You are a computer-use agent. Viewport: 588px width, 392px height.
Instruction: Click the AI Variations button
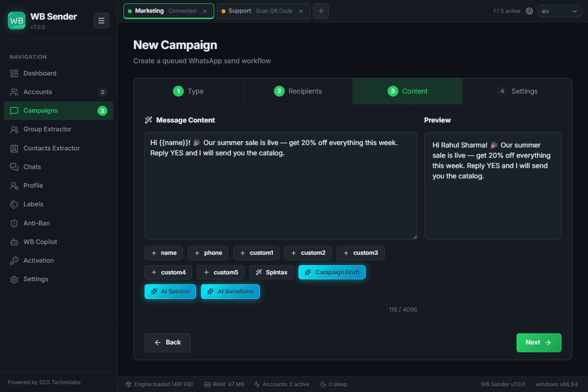(x=230, y=291)
